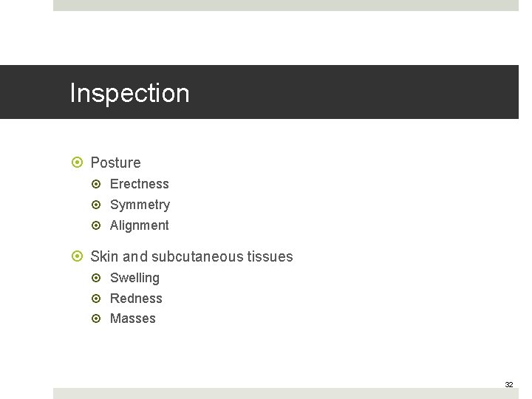Click the bullet icon beside Swelling

pyautogui.click(x=96, y=278)
